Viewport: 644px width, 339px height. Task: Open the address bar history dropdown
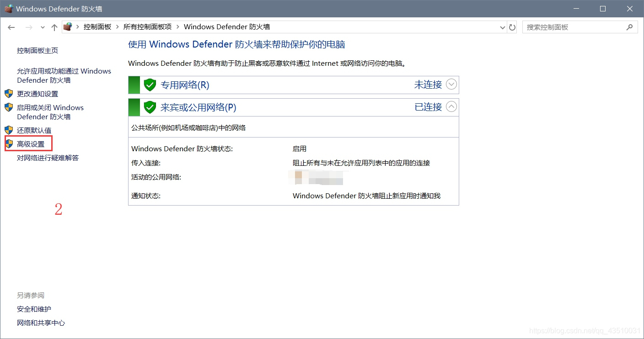coord(503,27)
